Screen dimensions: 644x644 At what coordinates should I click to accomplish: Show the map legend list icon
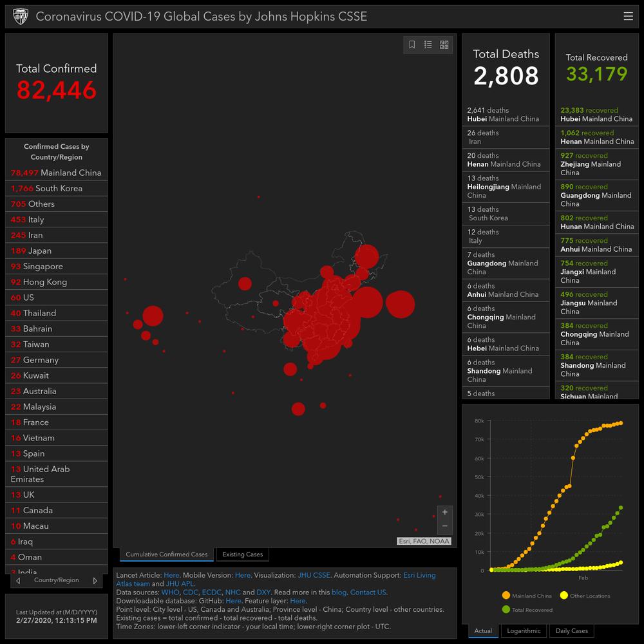coord(428,44)
